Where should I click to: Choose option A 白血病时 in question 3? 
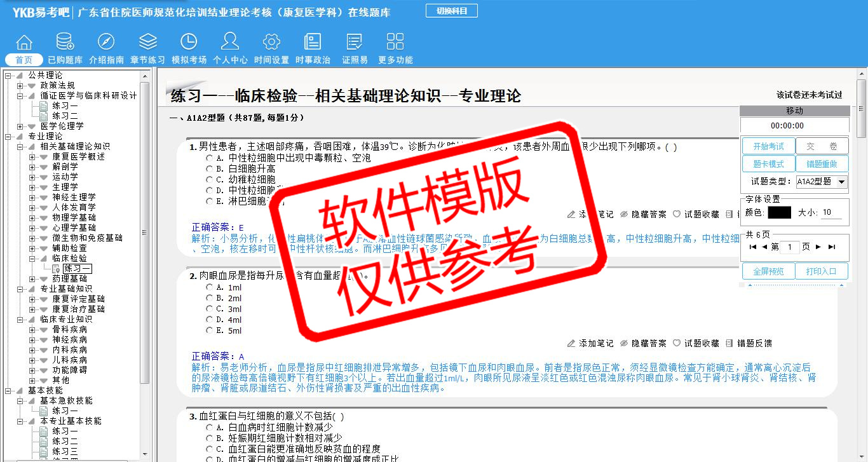(209, 428)
